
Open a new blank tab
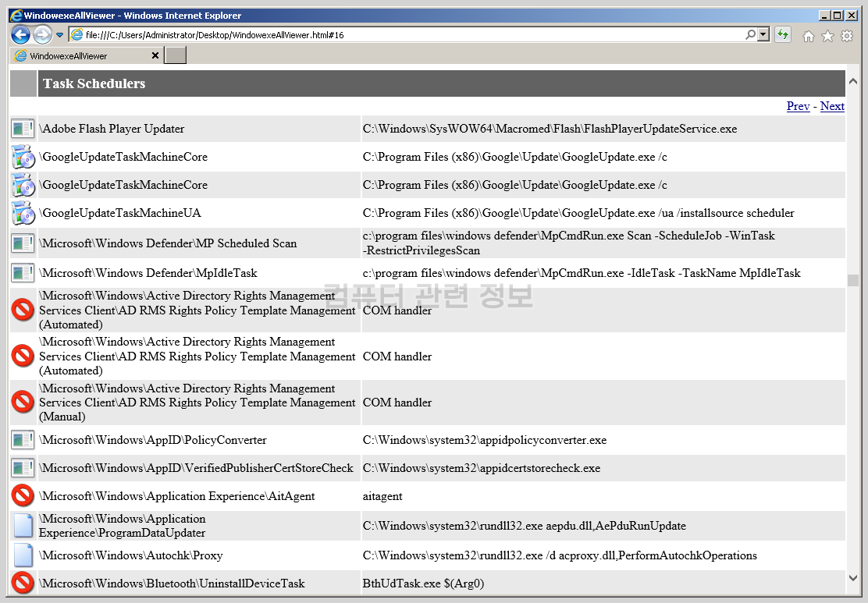176,55
